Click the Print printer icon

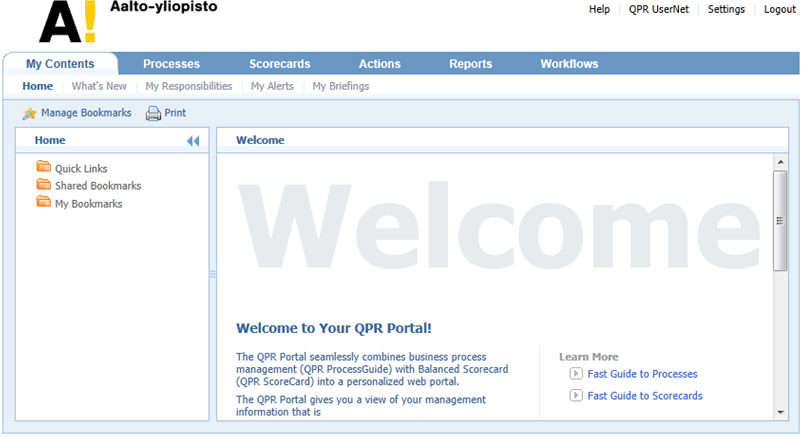(x=153, y=113)
